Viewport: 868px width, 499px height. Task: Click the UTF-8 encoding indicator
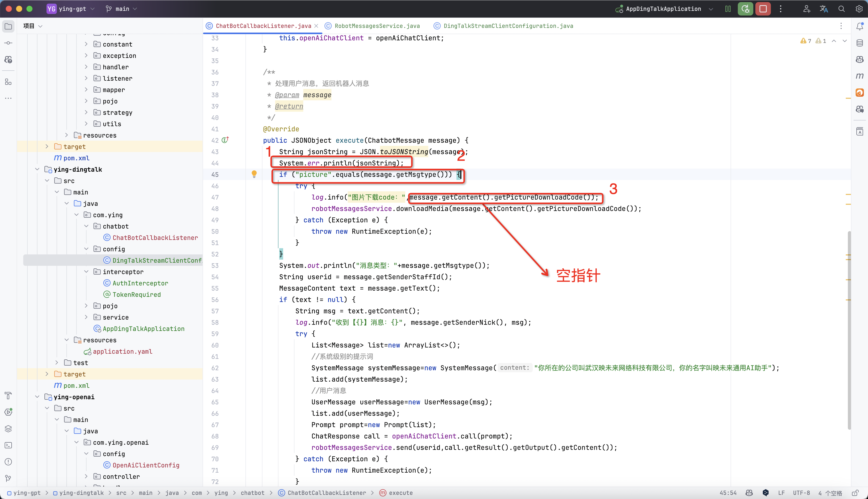click(801, 493)
